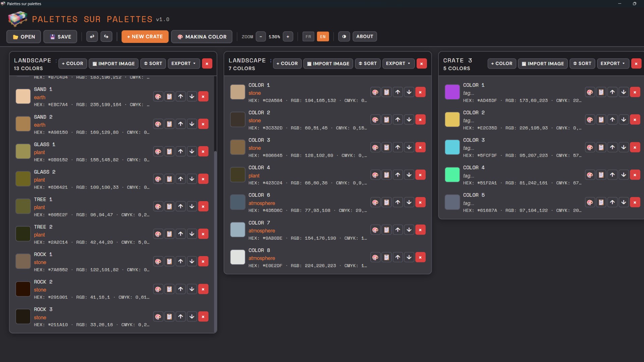Move Glass 1 up
Image resolution: width=644 pixels, height=362 pixels.
pos(180,152)
